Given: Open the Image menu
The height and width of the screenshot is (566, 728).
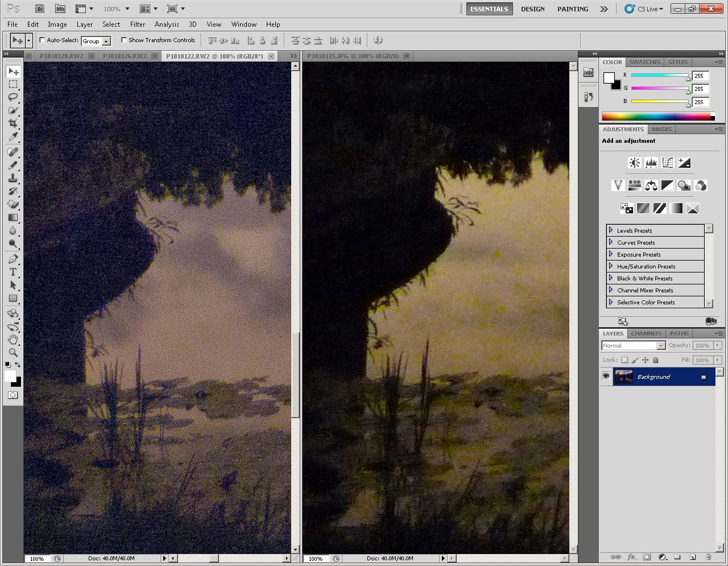Looking at the screenshot, I should (57, 24).
